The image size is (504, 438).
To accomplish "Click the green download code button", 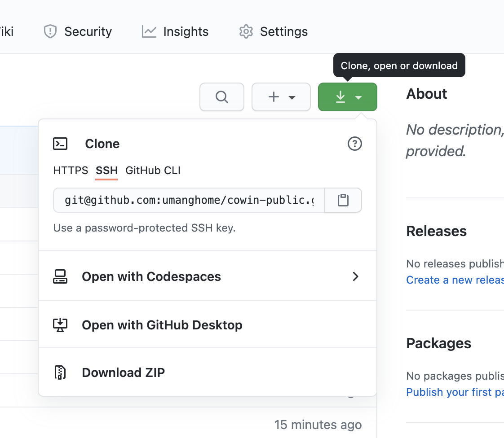I will pos(341,97).
